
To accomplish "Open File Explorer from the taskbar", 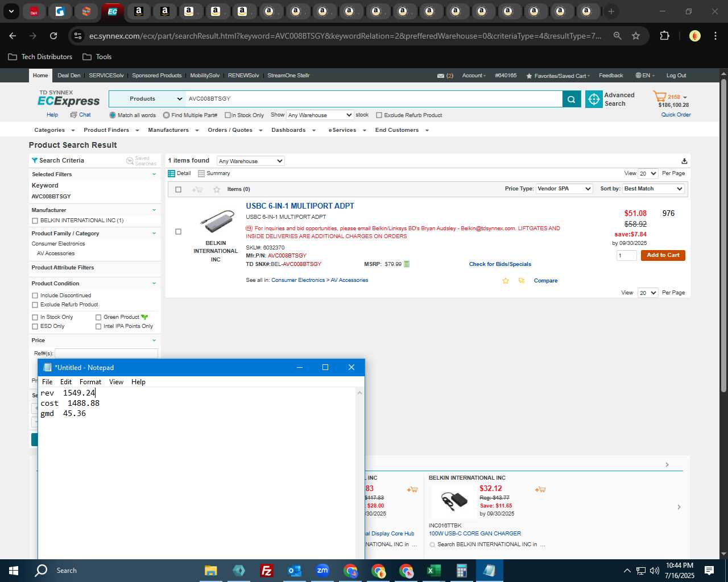I will (211, 571).
